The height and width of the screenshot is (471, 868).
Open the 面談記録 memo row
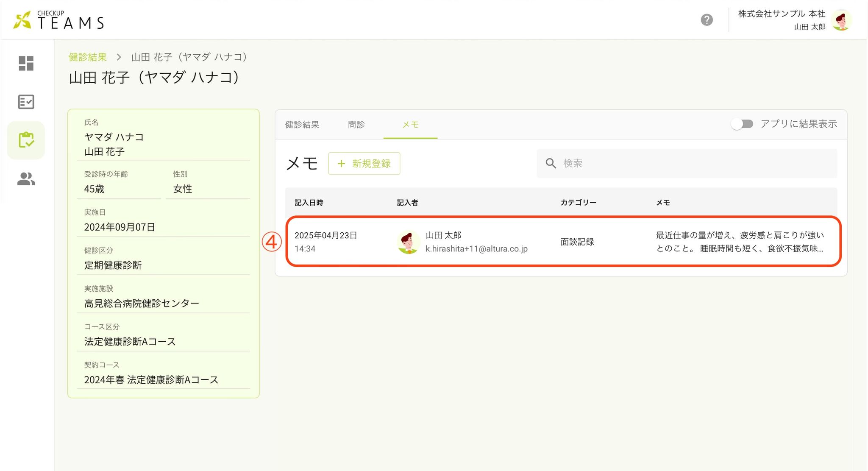pyautogui.click(x=577, y=242)
